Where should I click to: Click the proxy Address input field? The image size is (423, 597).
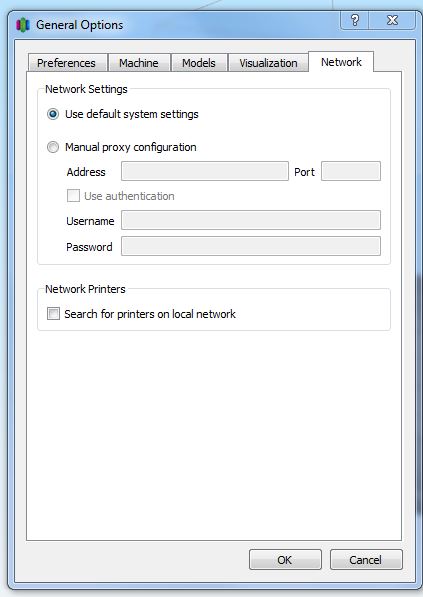click(205, 171)
